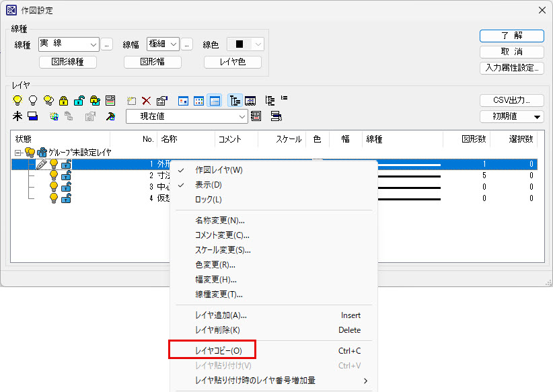The image size is (553, 392).
Task: Toggle visibility bulb for layer 3
Action: [x=54, y=187]
